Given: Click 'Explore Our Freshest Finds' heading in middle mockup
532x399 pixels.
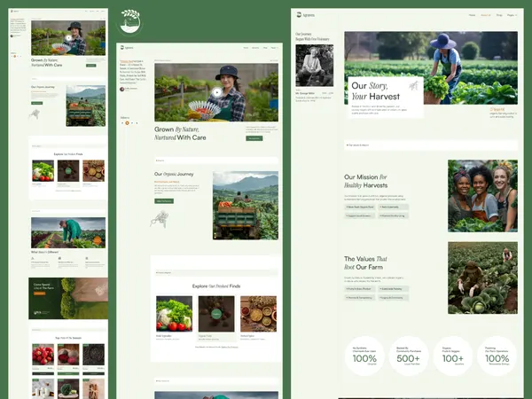Looking at the screenshot, I should (216, 286).
